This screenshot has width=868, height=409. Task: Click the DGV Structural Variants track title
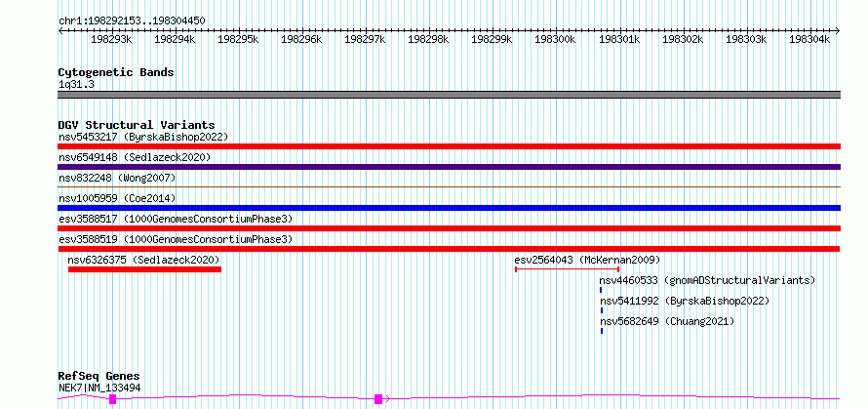pyautogui.click(x=137, y=125)
